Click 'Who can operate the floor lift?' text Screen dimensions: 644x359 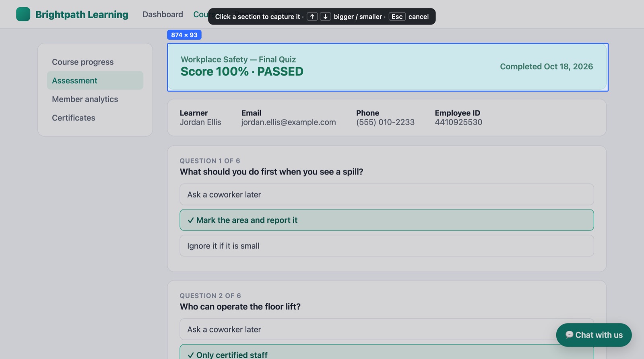[x=240, y=307]
